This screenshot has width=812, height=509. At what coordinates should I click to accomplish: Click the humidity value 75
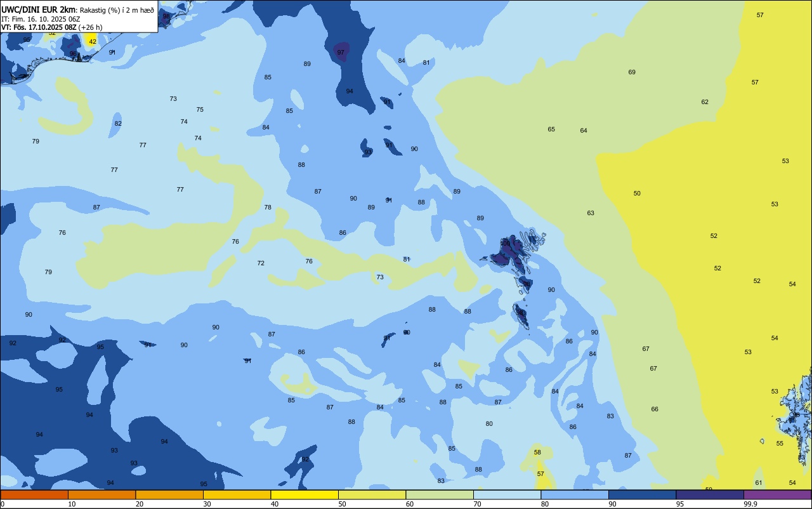click(x=200, y=110)
